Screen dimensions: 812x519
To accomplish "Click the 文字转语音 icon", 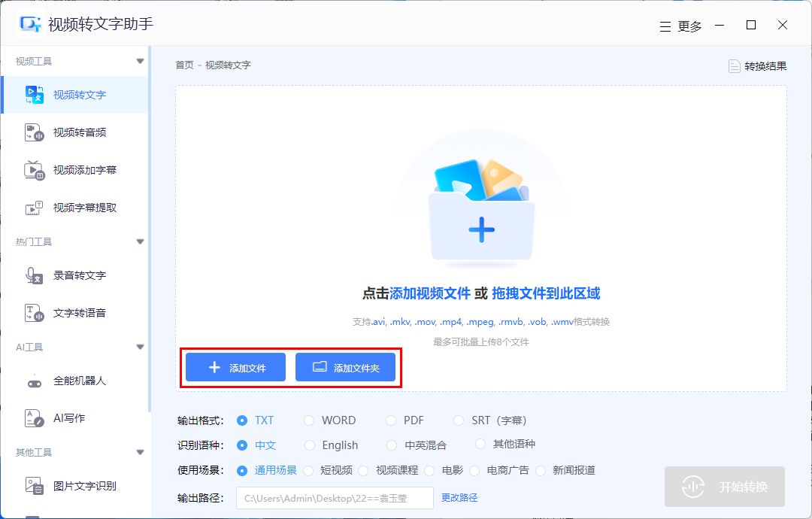I will coord(34,313).
